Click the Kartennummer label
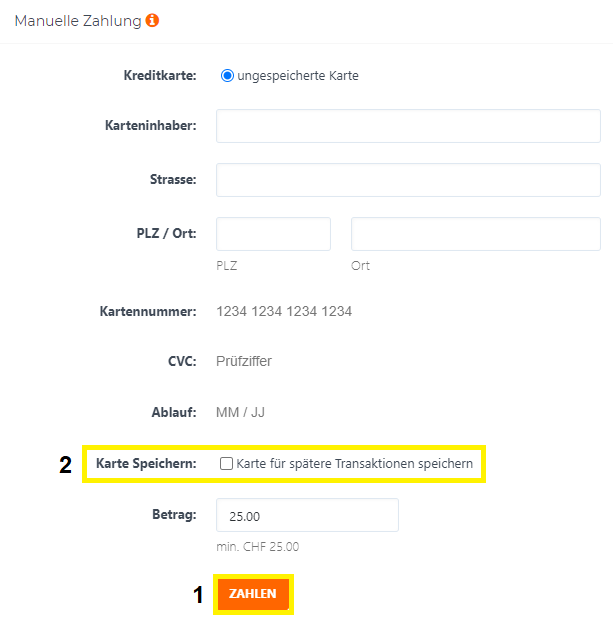This screenshot has width=613, height=622. [148, 311]
